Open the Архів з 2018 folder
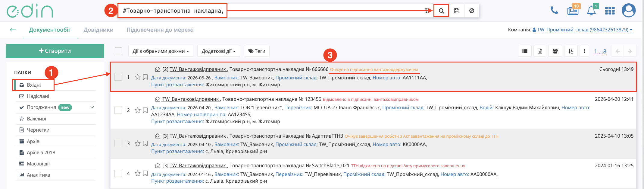 41,152
